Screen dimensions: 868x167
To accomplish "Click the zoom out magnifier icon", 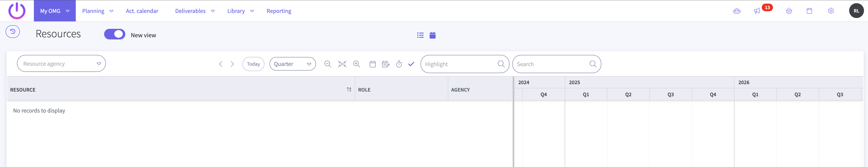I will tap(327, 64).
